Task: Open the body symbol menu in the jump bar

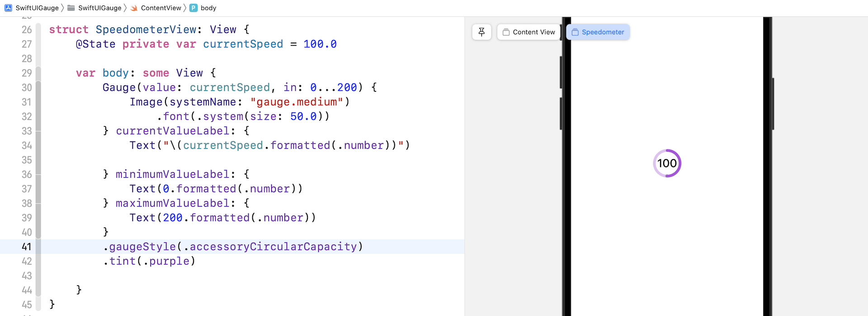Action: 208,8
